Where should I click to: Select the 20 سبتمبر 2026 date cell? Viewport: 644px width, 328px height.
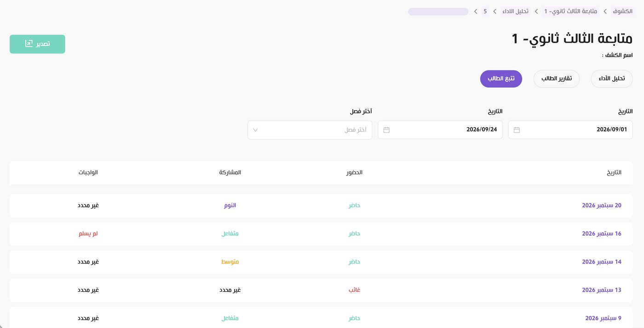click(602, 205)
